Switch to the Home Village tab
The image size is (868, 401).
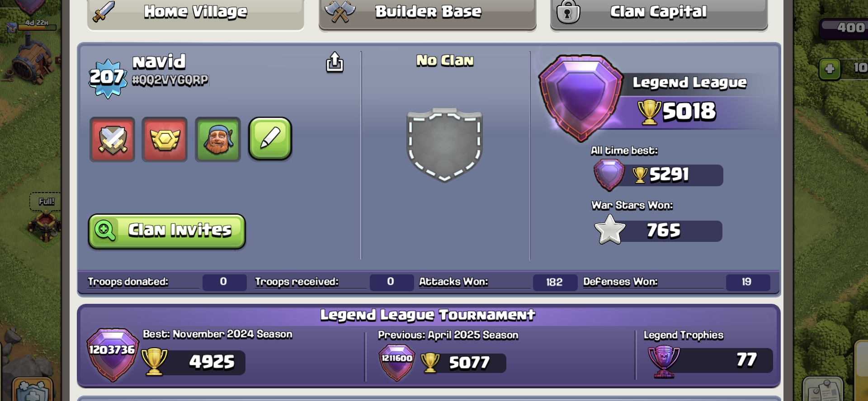click(195, 14)
